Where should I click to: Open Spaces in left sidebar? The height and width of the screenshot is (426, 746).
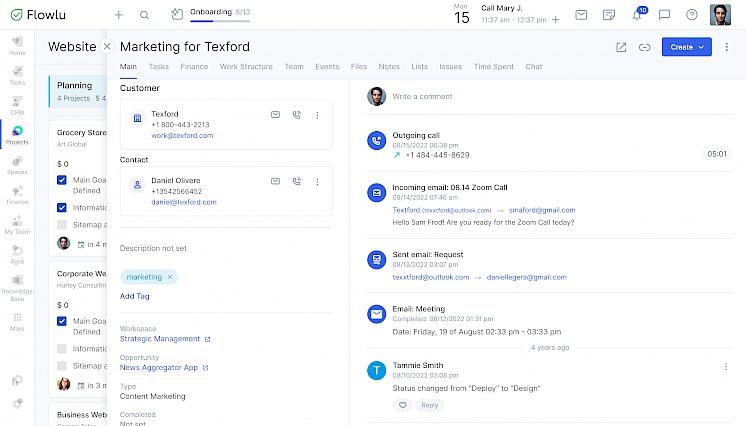click(x=17, y=166)
